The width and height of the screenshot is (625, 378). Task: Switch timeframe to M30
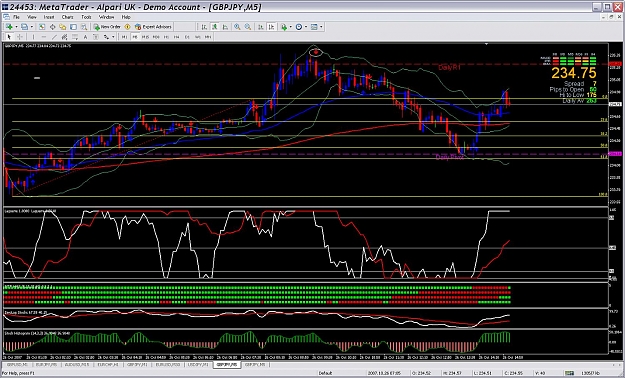[x=156, y=37]
